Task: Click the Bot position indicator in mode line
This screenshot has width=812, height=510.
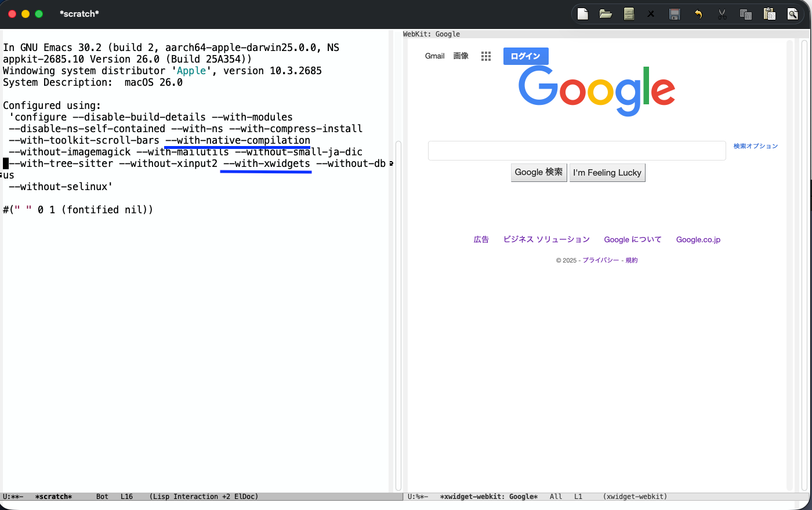Action: [102, 497]
